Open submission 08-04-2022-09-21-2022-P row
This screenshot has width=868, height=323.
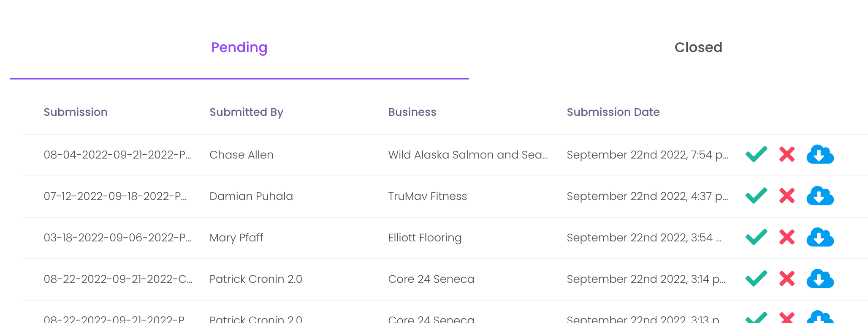coord(117,155)
